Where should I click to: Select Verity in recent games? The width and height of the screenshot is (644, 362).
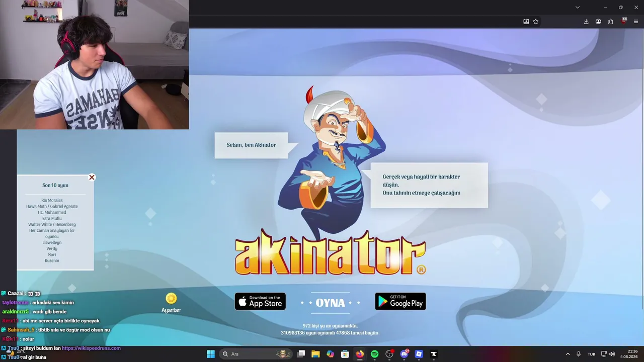coord(52,248)
